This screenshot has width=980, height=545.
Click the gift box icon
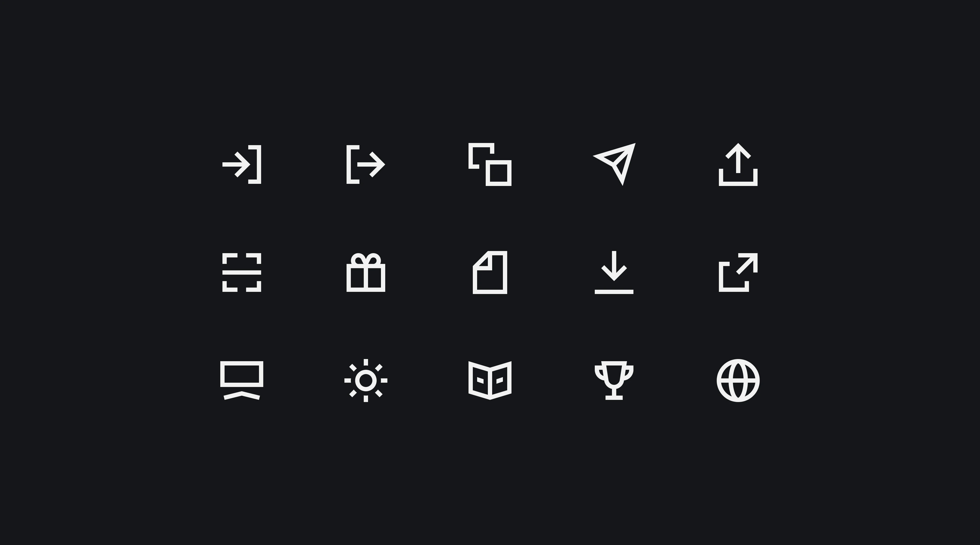coord(366,273)
